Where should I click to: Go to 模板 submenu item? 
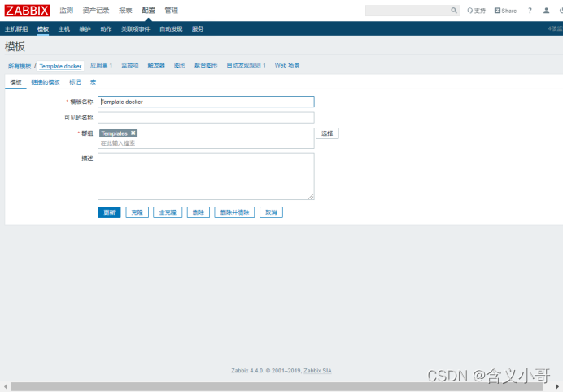click(43, 29)
